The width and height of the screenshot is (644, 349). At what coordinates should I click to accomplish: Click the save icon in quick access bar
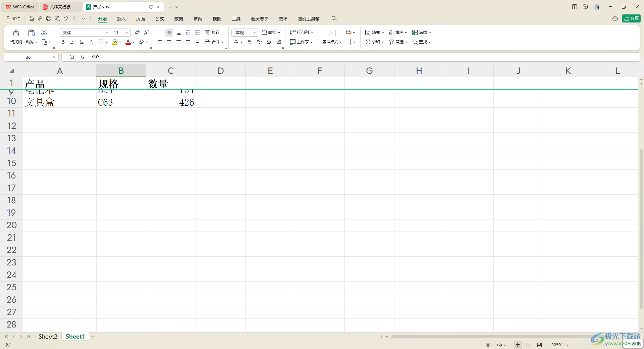pyautogui.click(x=31, y=18)
